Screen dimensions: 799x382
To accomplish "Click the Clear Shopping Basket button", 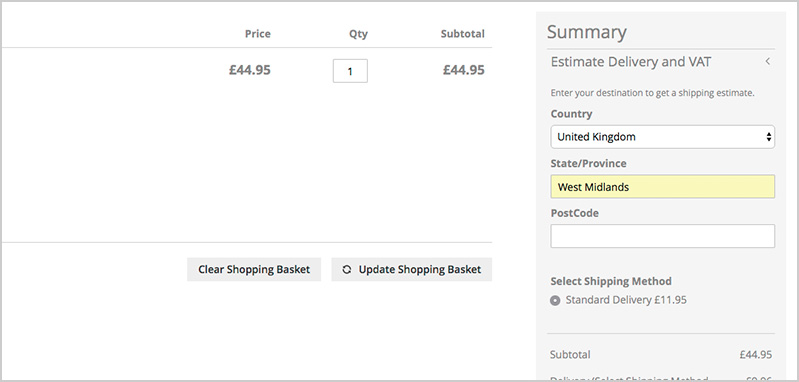I will click(254, 269).
